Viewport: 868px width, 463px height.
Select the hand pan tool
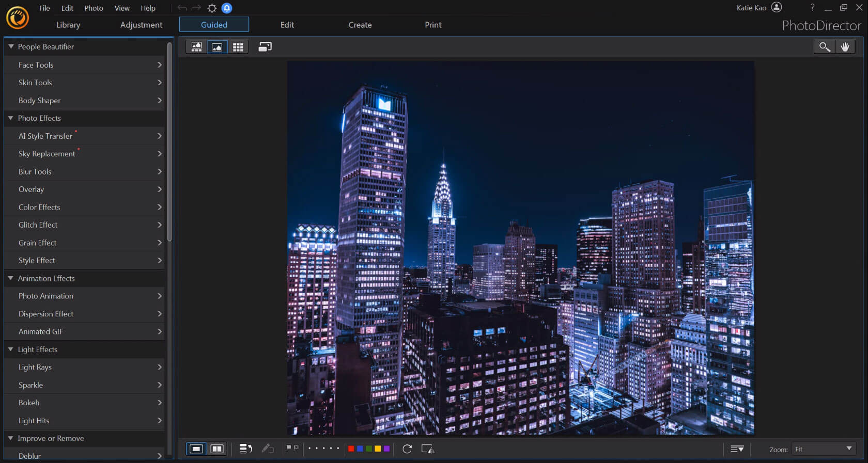(x=845, y=47)
